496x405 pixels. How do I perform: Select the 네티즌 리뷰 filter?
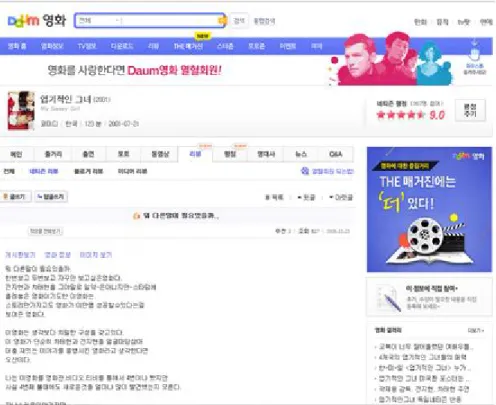pos(44,171)
